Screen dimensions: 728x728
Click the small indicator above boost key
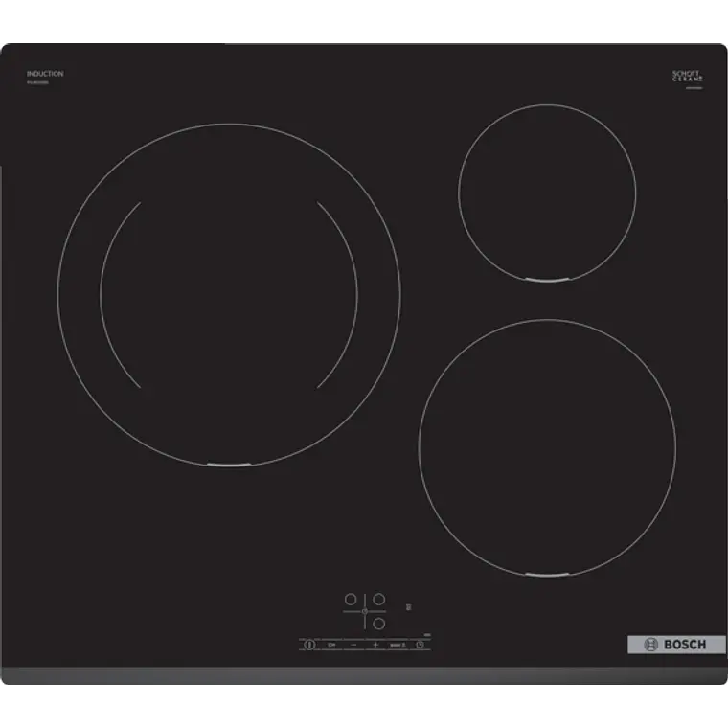tap(409, 606)
